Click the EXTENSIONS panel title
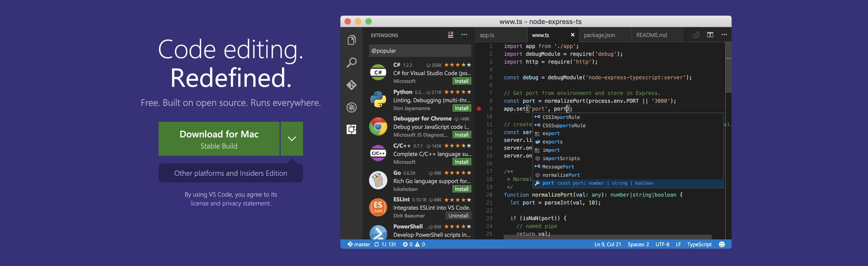Viewport: 868px width, 266px height. (x=384, y=35)
